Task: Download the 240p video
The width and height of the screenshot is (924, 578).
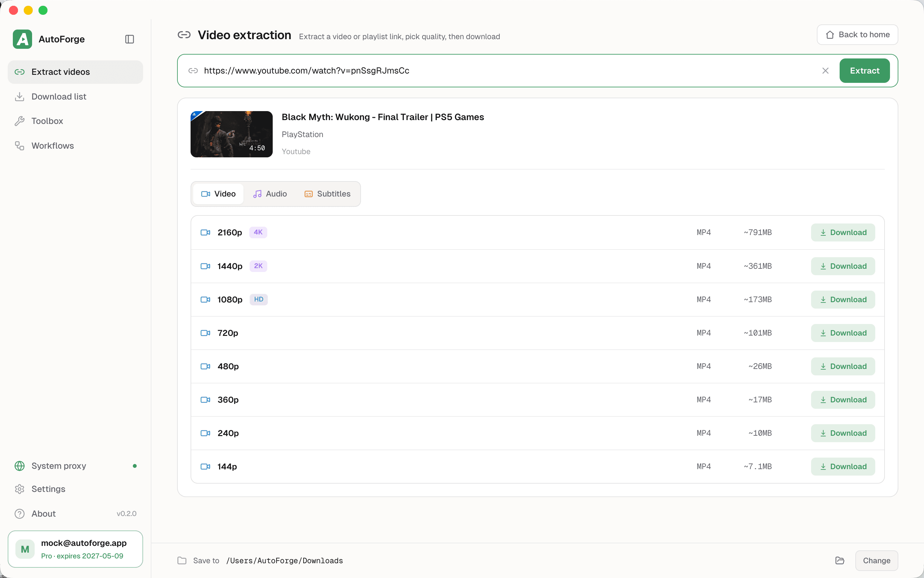Action: (x=843, y=433)
